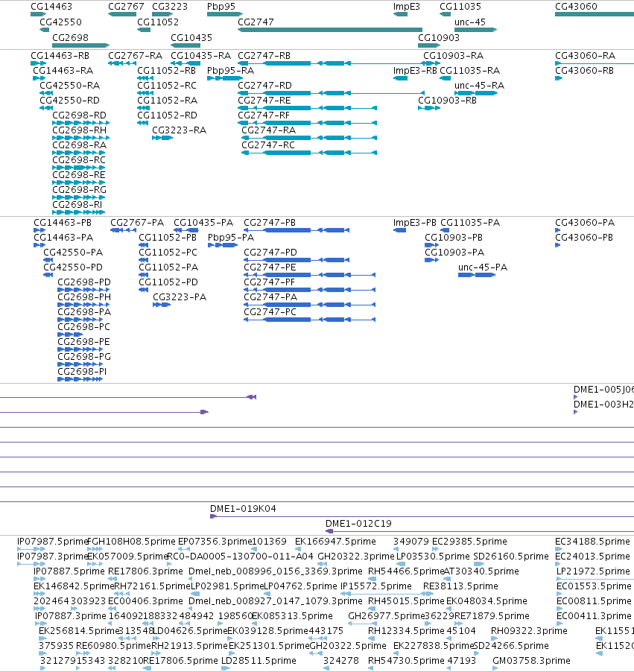The width and height of the screenshot is (634, 672).
Task: Click transcript label "ImpE3-RB"
Action: pyautogui.click(x=415, y=70)
